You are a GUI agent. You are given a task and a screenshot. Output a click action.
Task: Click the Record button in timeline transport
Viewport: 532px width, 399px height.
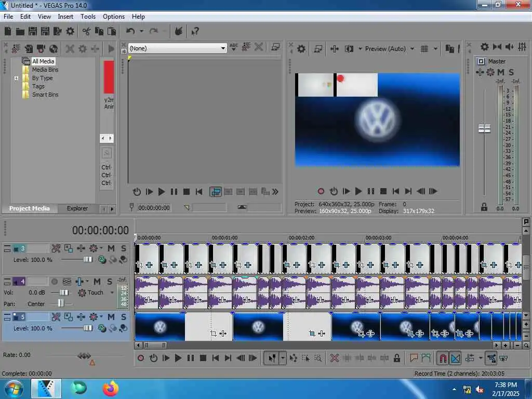[x=141, y=358]
